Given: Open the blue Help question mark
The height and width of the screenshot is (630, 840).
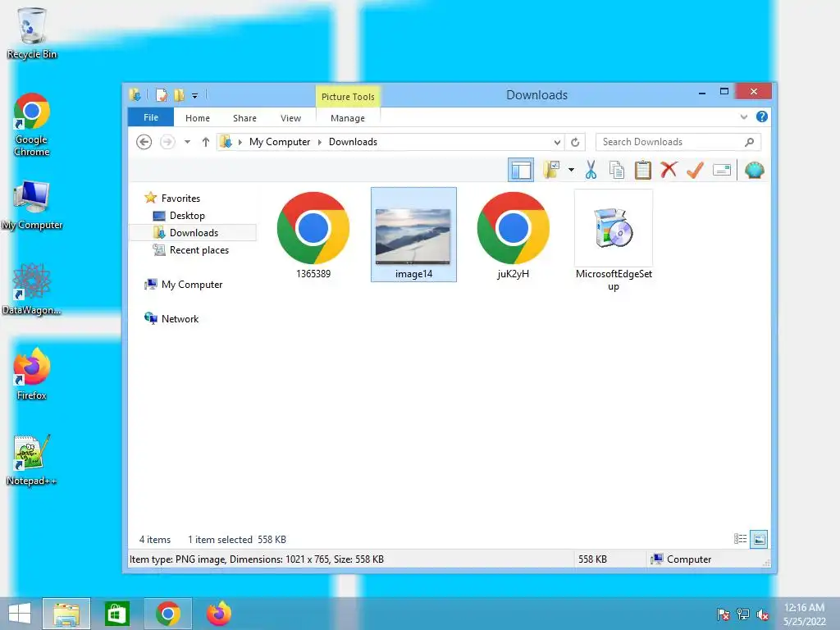Looking at the screenshot, I should (761, 116).
